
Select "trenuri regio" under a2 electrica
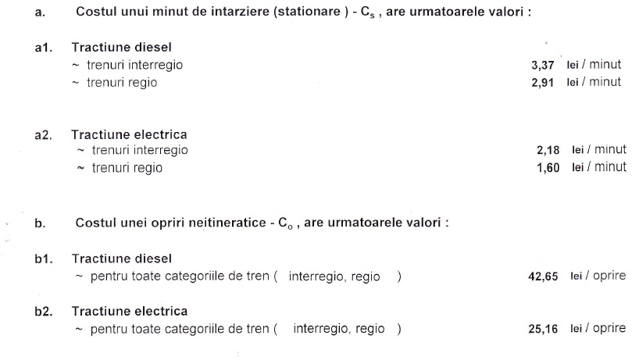[127, 167]
